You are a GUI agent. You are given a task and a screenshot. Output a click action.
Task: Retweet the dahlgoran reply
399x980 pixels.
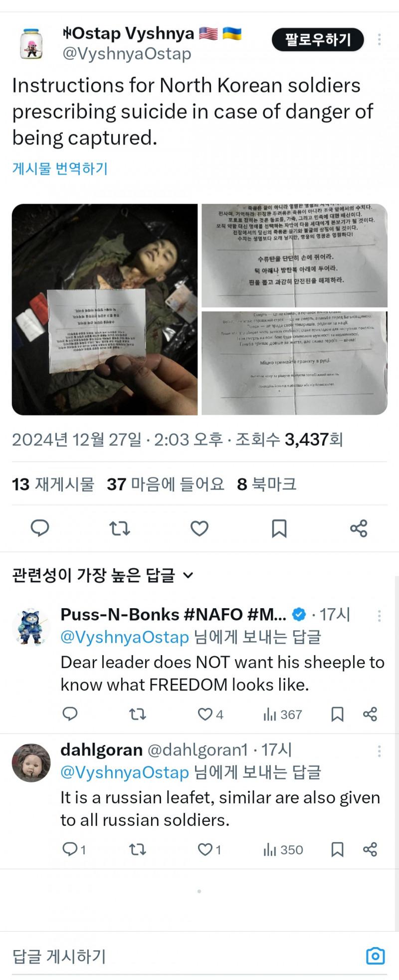138,850
